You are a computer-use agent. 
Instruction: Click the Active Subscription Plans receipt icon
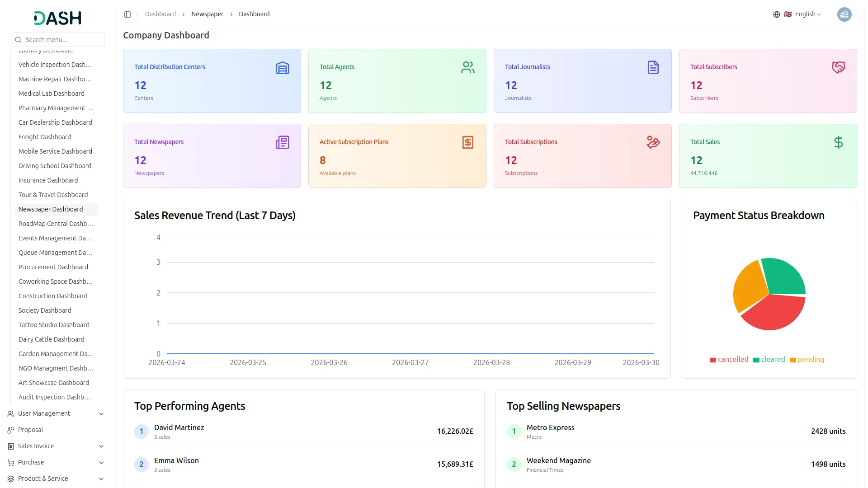[467, 143]
